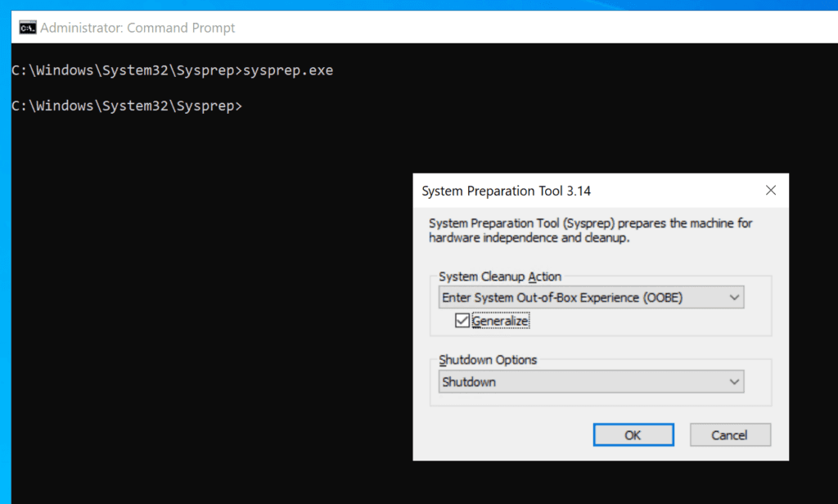This screenshot has width=838, height=504.
Task: Click the Generalize checkbox label text
Action: [x=501, y=322]
